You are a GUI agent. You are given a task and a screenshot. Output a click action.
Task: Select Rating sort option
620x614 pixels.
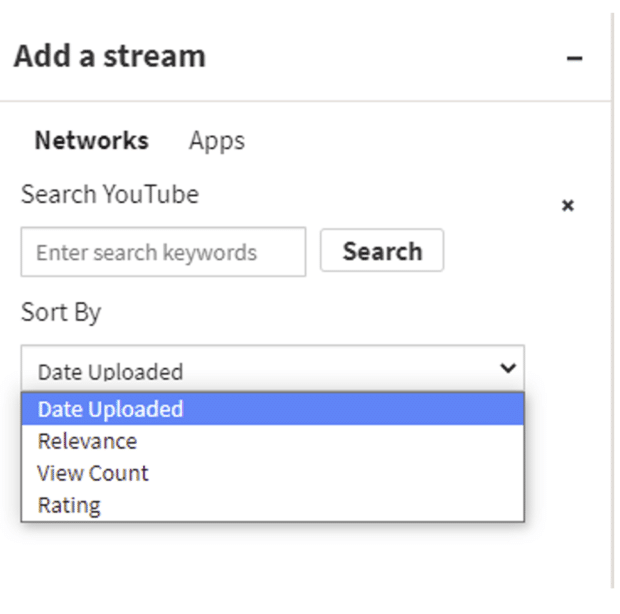click(273, 505)
